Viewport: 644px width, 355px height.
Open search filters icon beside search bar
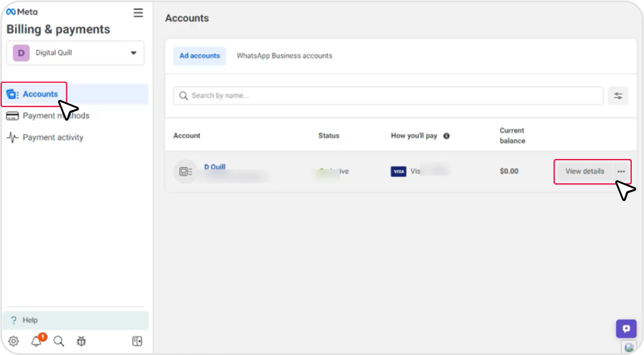pos(618,96)
